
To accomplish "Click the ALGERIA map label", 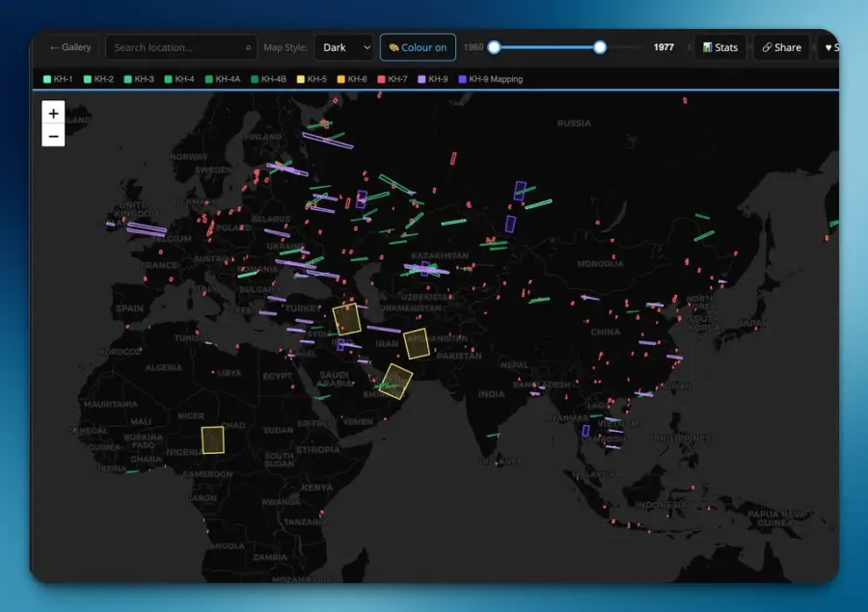I will coord(163,367).
